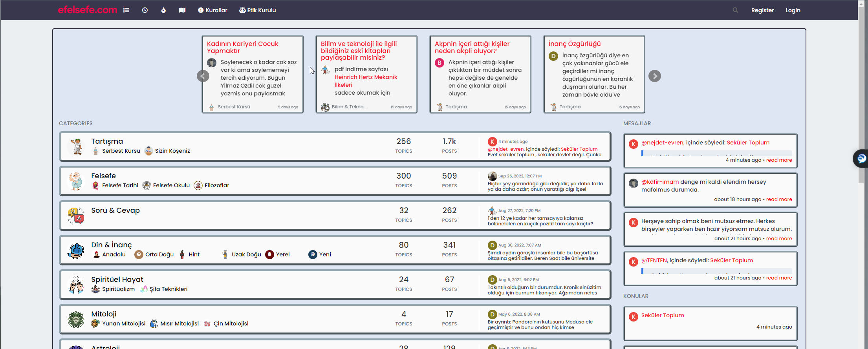Open Seküler Toplum under Konular

point(663,315)
